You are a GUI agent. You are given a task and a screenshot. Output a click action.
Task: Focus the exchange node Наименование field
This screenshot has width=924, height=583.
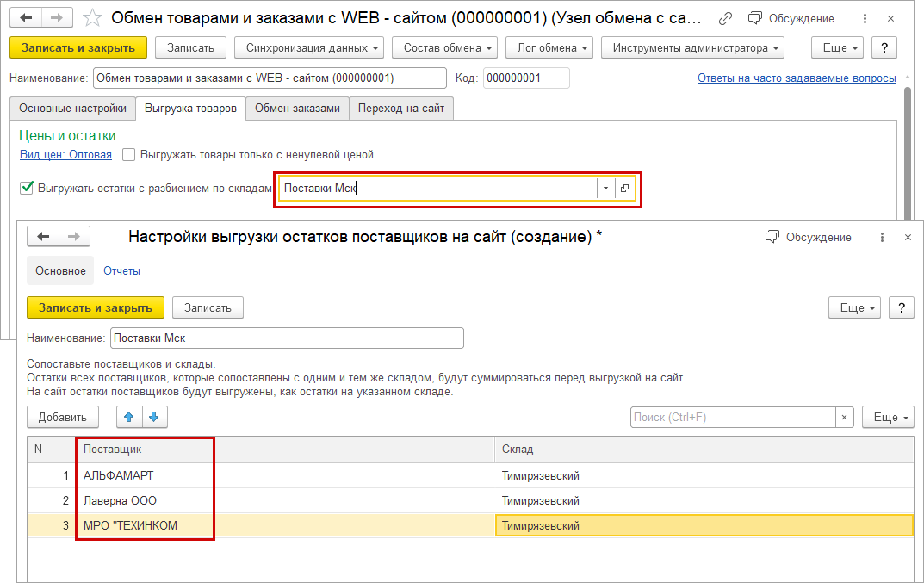(270, 78)
